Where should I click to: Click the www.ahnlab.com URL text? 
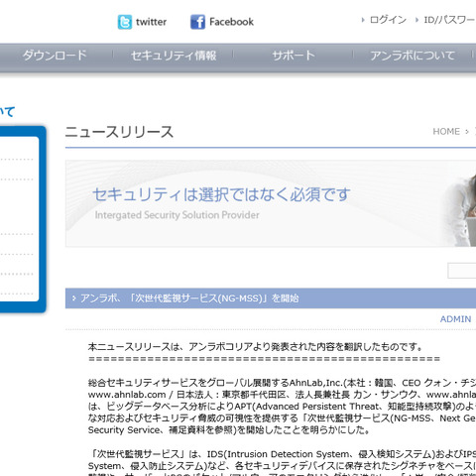pos(127,395)
